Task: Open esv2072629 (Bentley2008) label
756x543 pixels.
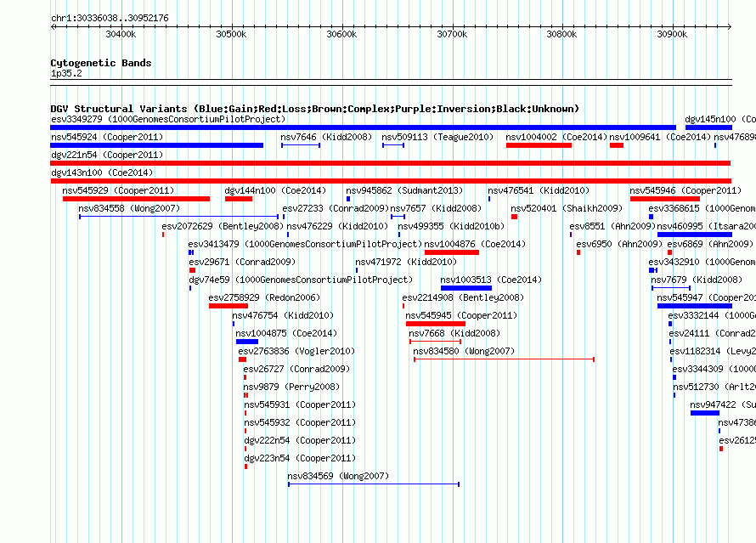Action: [223, 226]
